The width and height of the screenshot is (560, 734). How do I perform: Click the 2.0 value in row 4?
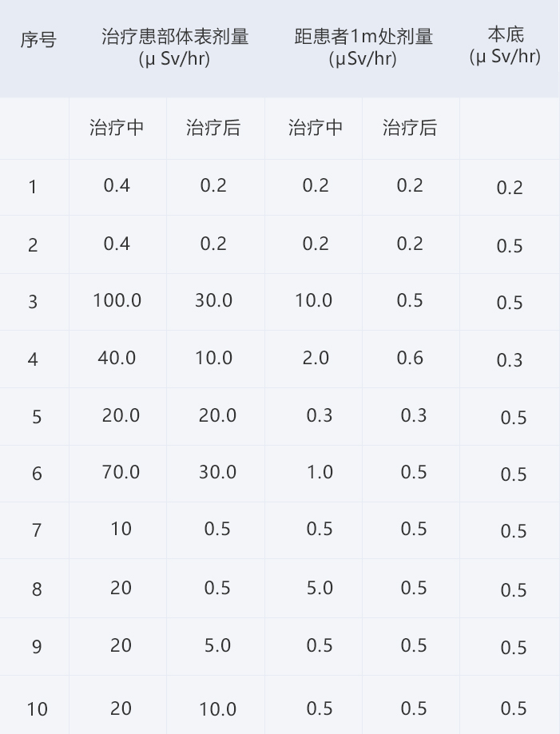click(316, 358)
